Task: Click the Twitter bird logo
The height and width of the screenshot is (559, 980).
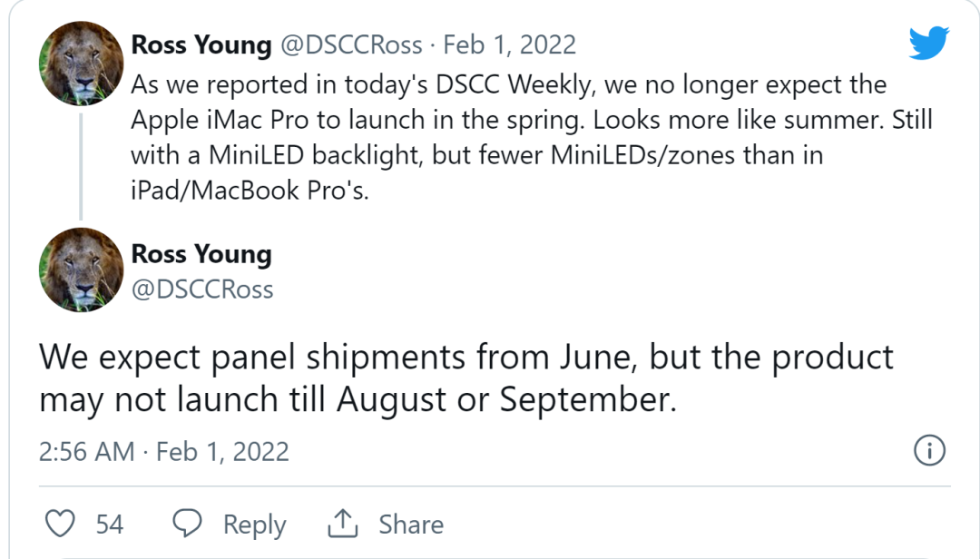Action: coord(928,44)
